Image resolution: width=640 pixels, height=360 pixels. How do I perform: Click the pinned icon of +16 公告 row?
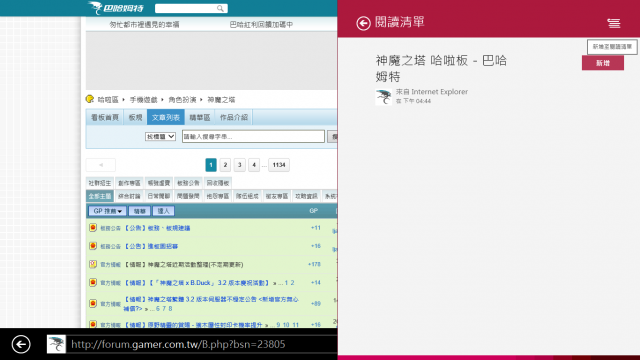point(93,246)
